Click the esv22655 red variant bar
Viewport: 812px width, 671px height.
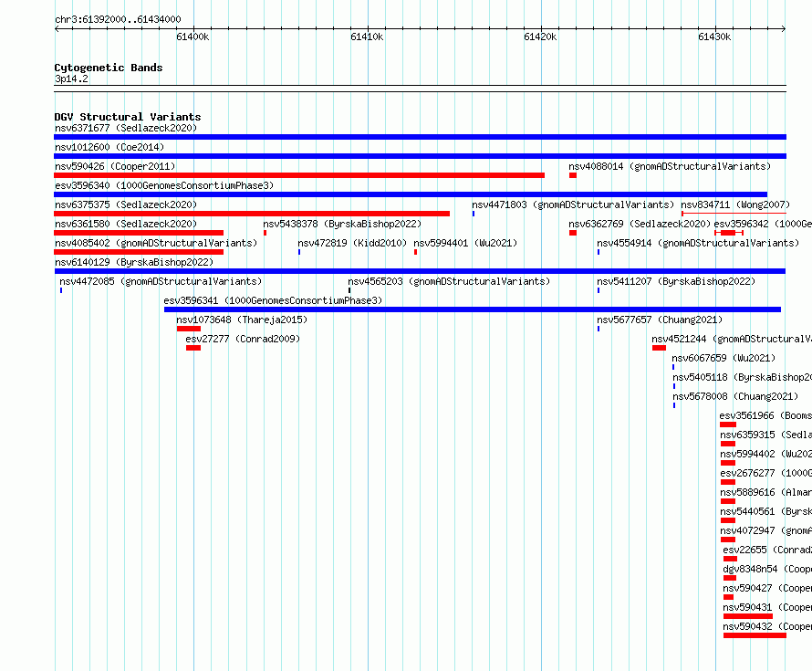point(730,559)
